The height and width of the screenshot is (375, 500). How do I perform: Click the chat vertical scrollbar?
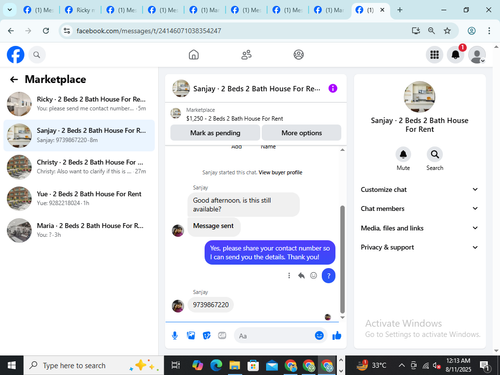342,259
